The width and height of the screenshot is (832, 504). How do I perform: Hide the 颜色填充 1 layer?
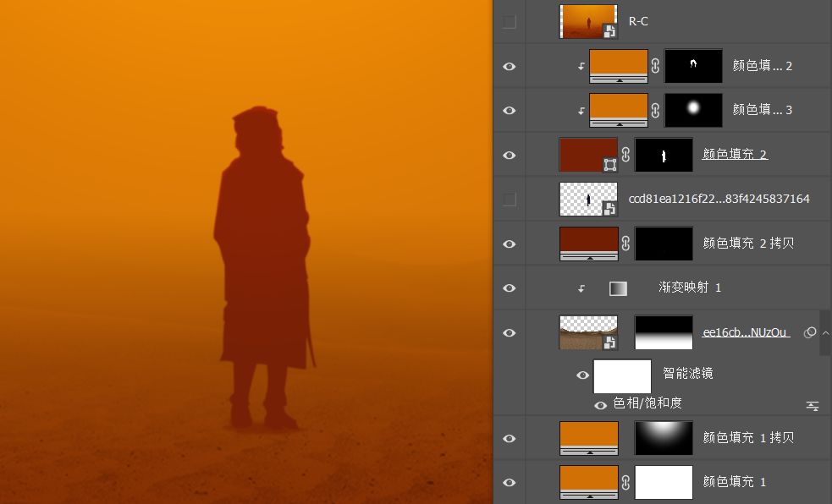pos(509,482)
